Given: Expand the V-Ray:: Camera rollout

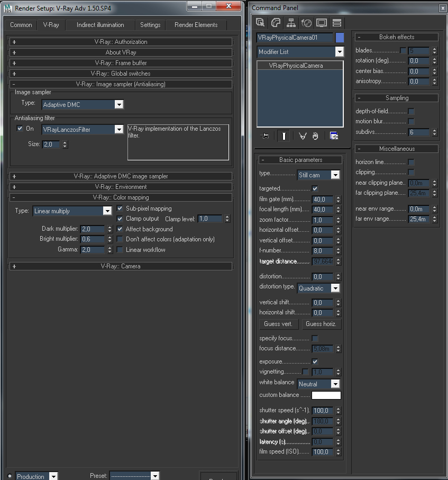Looking at the screenshot, I should click(121, 266).
